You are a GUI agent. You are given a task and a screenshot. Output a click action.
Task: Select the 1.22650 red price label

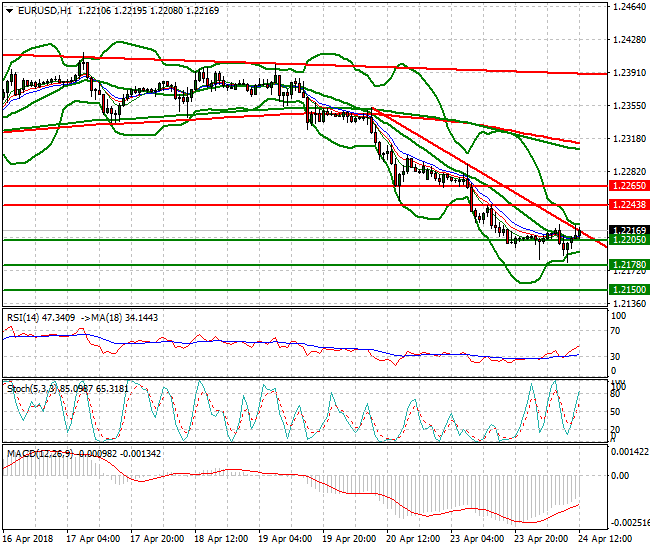[x=629, y=186]
